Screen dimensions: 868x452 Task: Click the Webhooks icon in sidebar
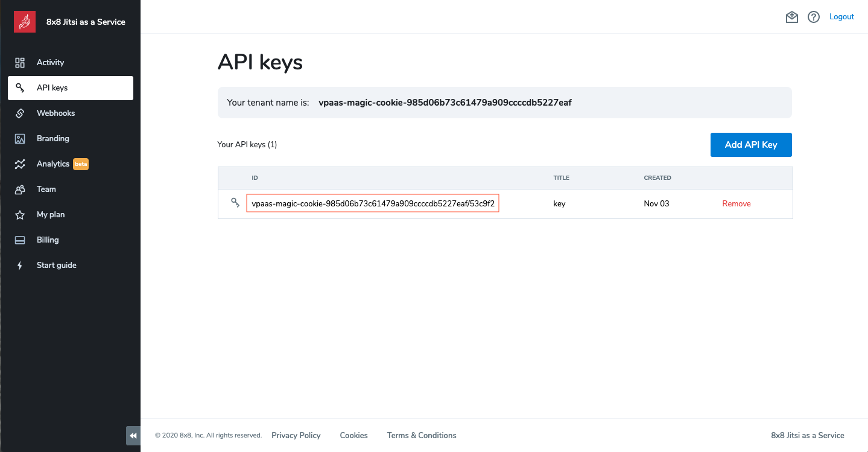(20, 113)
